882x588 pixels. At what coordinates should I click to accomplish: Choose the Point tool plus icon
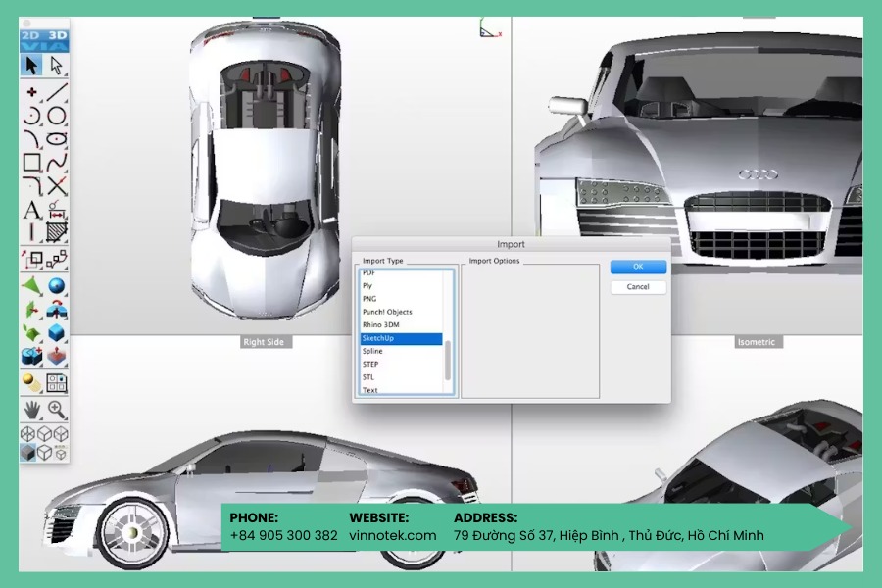click(x=32, y=92)
